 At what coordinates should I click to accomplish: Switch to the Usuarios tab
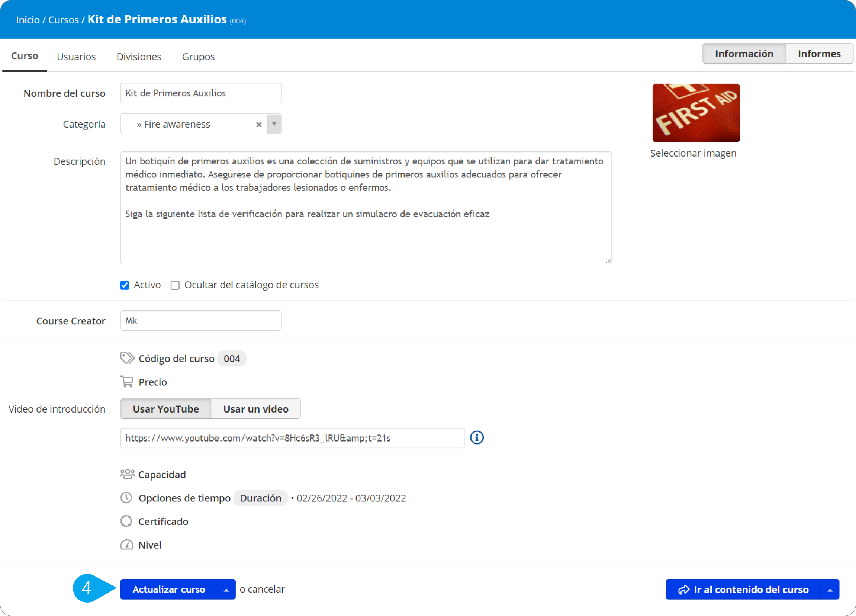(x=76, y=57)
